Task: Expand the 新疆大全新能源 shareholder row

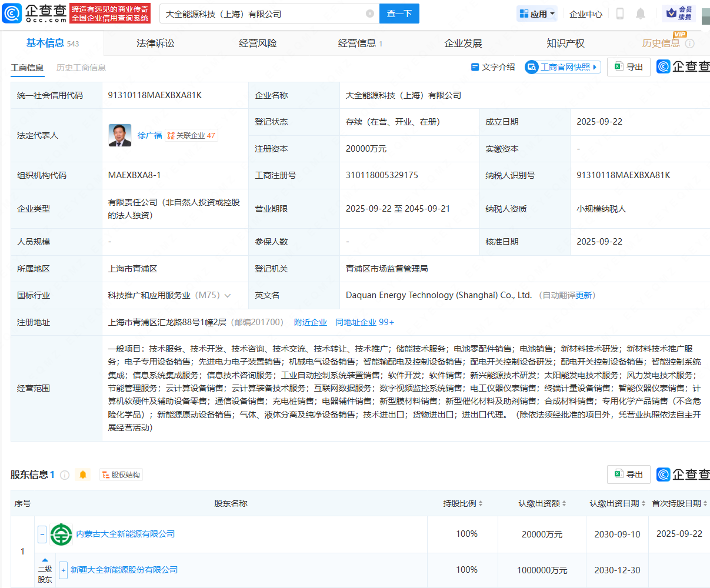Action: [64, 570]
